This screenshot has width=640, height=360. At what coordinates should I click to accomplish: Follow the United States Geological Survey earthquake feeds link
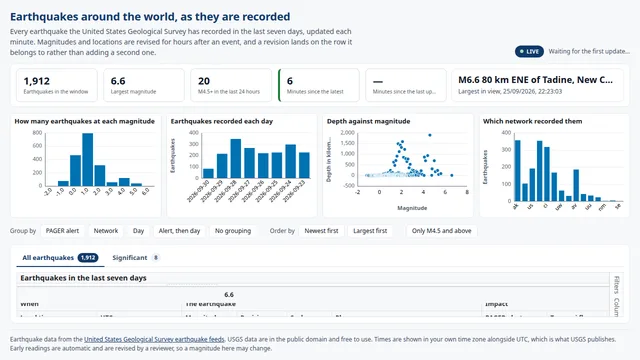point(154,339)
